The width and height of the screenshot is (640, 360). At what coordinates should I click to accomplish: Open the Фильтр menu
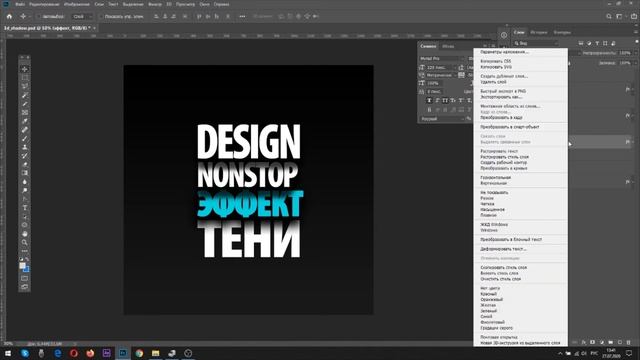pos(155,4)
